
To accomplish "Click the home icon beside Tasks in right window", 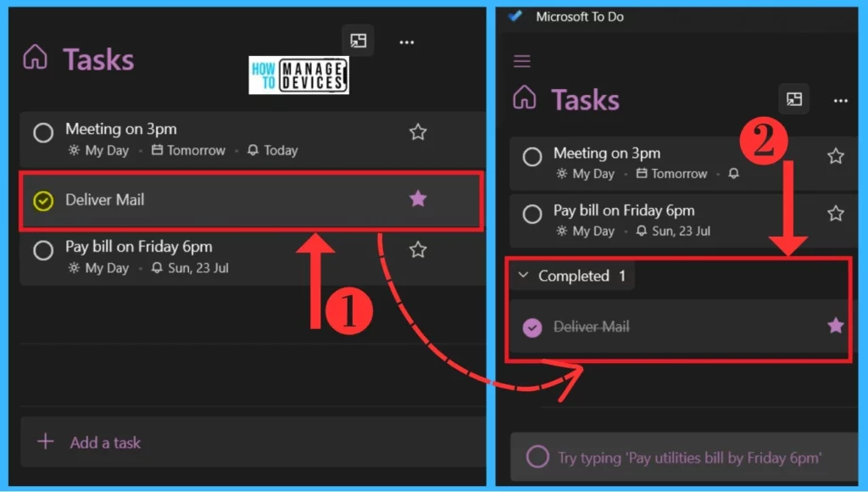I will [524, 98].
